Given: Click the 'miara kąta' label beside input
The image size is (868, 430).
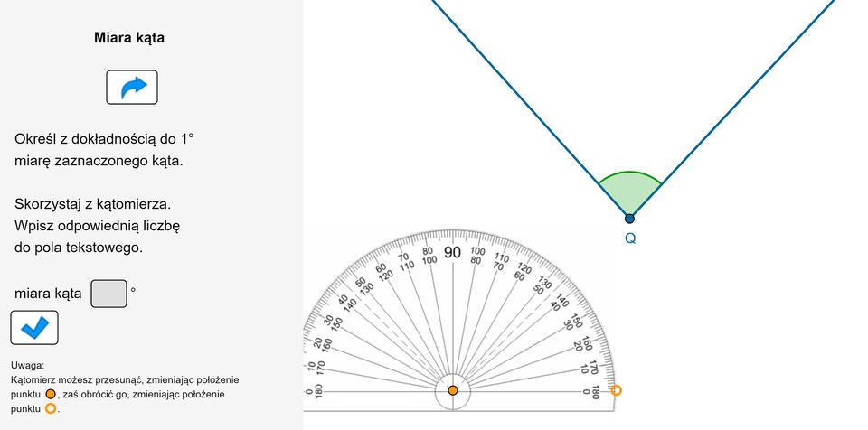Looking at the screenshot, I should click(x=48, y=294).
